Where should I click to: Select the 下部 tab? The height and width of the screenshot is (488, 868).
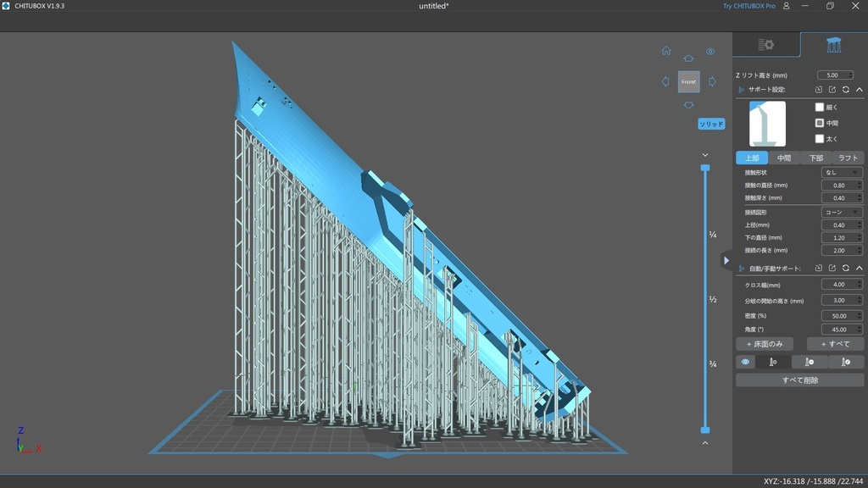816,158
